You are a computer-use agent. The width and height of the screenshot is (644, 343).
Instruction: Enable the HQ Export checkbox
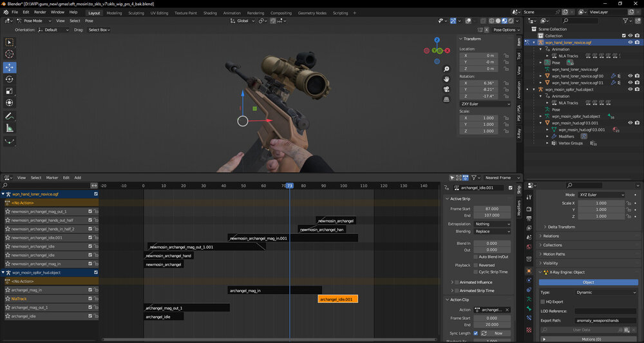point(542,301)
